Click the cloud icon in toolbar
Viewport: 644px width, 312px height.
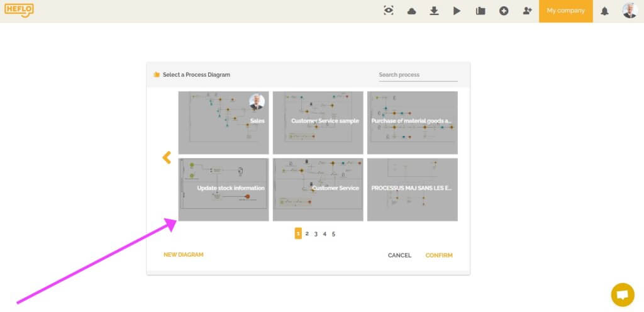412,11
